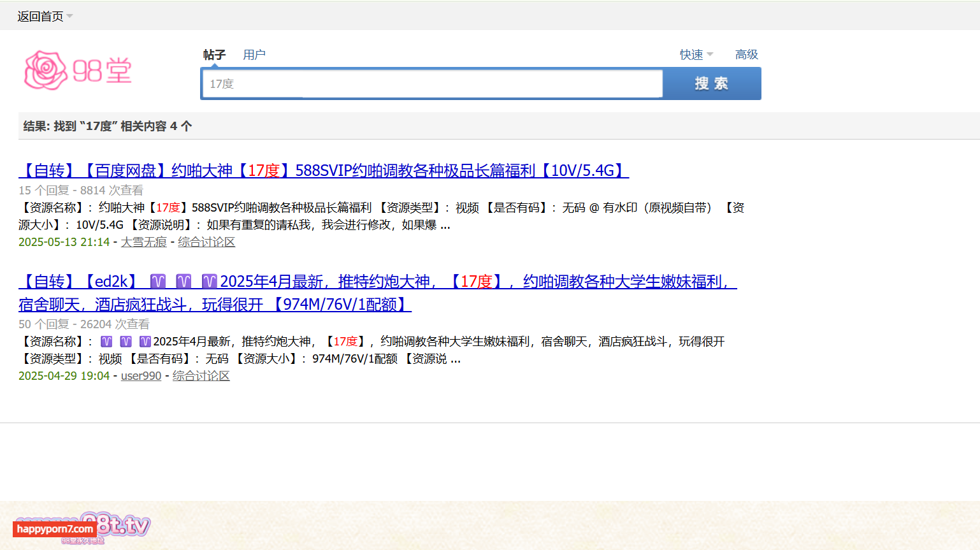Click red 17度 keyword in first title
Image resolution: width=980 pixels, height=550 pixels.
pyautogui.click(x=264, y=171)
